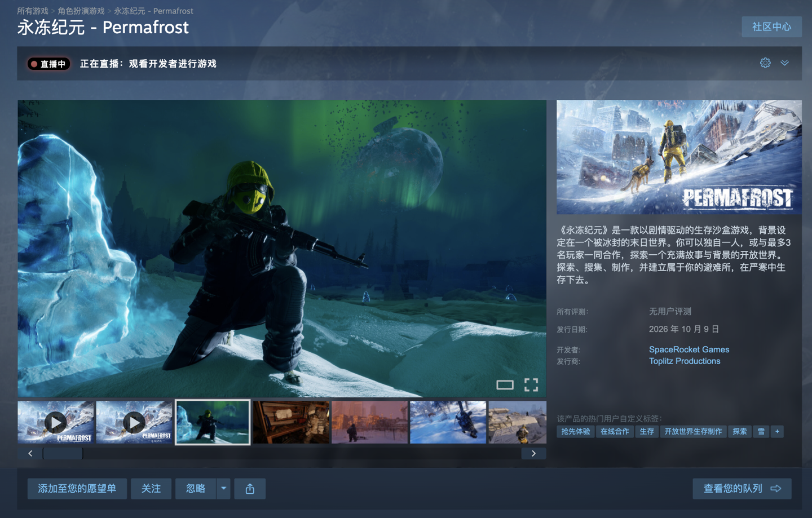Click the Ignore (忽略) button

196,489
